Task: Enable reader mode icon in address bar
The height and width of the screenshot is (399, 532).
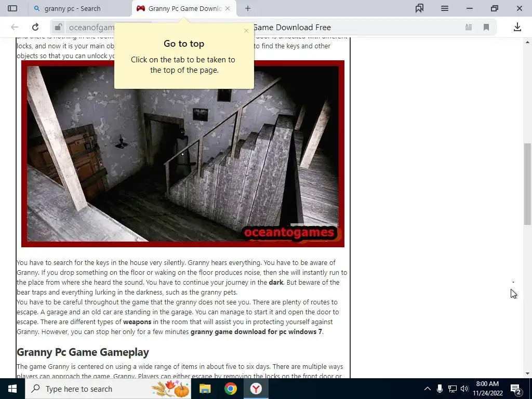Action: coord(469,27)
